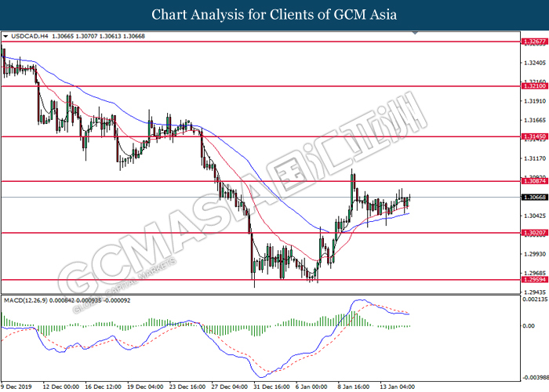Screen dimensions: 549x392
Task: Click the 1.30425 price axis value
Action: click(535, 216)
